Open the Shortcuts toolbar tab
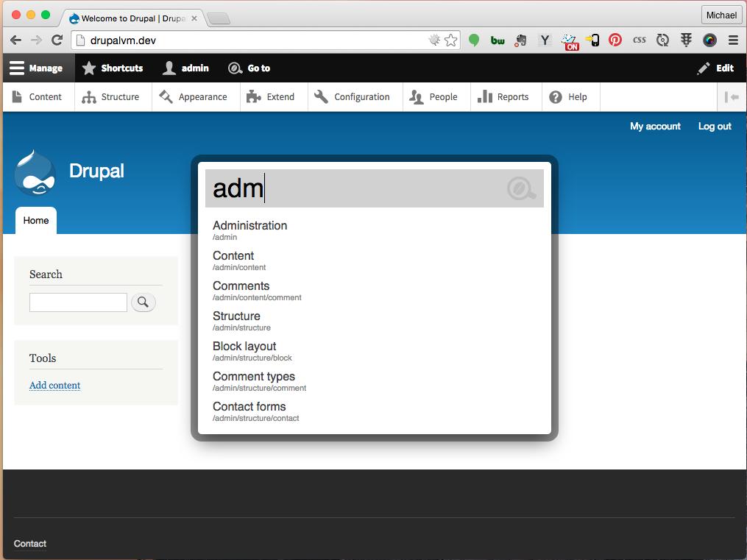Viewport: 747px width, 560px height. (x=113, y=68)
